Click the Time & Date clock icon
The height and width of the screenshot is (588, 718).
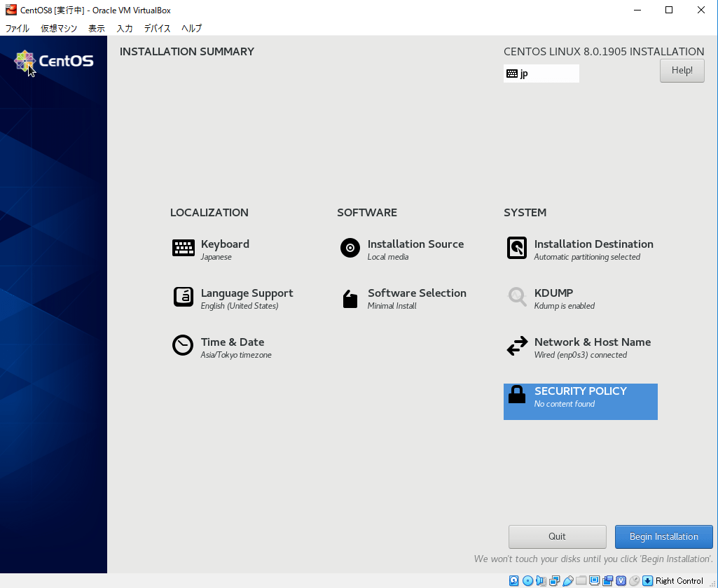tap(183, 345)
